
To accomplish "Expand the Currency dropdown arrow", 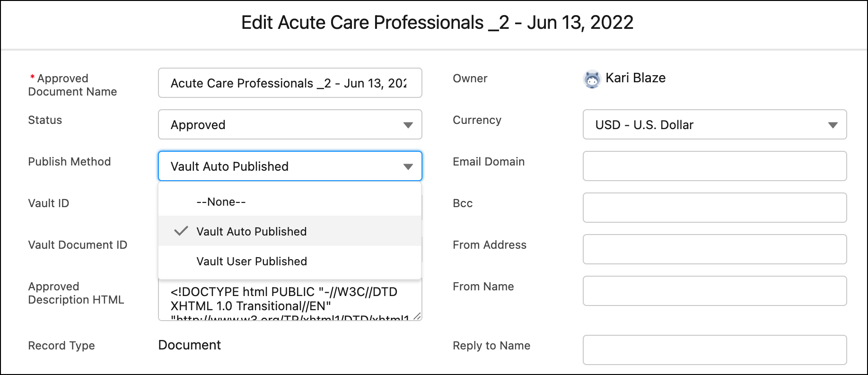I will point(833,125).
